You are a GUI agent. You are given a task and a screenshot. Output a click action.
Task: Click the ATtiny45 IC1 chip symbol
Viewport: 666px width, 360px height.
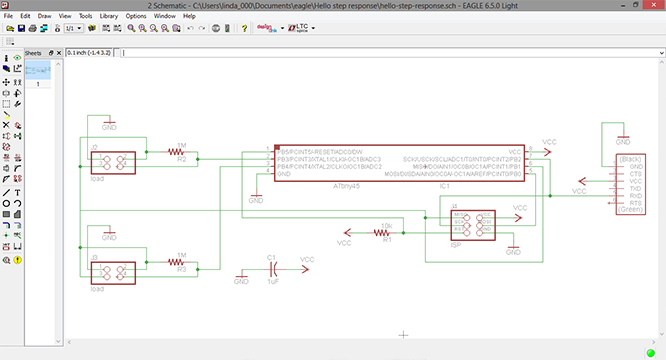coord(399,163)
